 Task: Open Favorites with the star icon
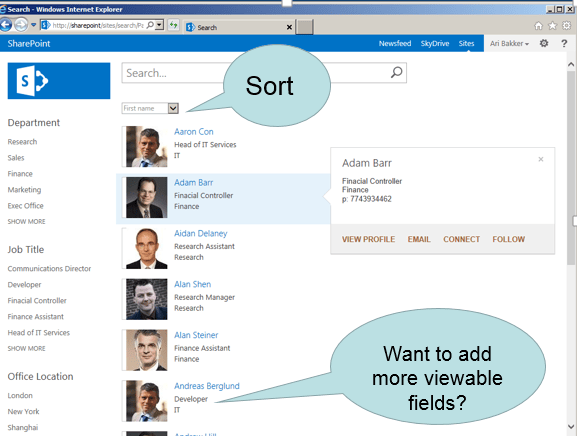(x=552, y=25)
